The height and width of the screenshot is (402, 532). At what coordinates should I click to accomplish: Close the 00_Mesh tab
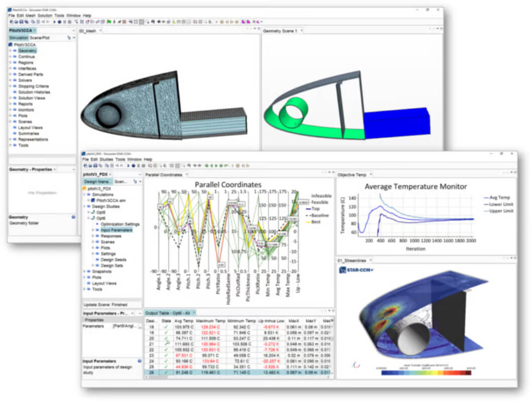[100, 31]
